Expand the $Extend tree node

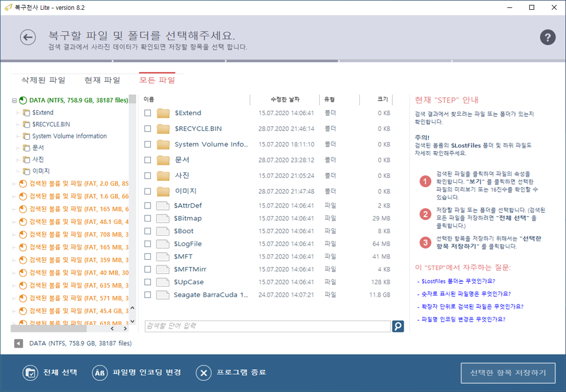[18, 113]
